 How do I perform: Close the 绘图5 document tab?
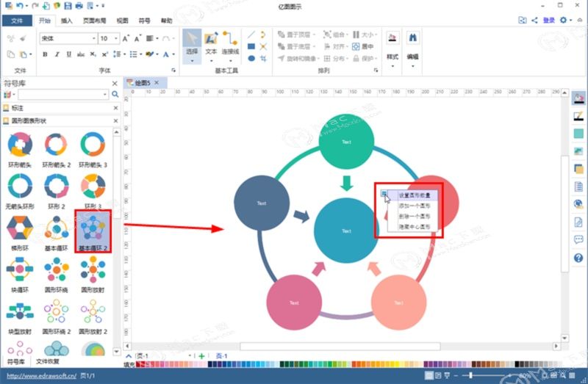pyautogui.click(x=157, y=82)
